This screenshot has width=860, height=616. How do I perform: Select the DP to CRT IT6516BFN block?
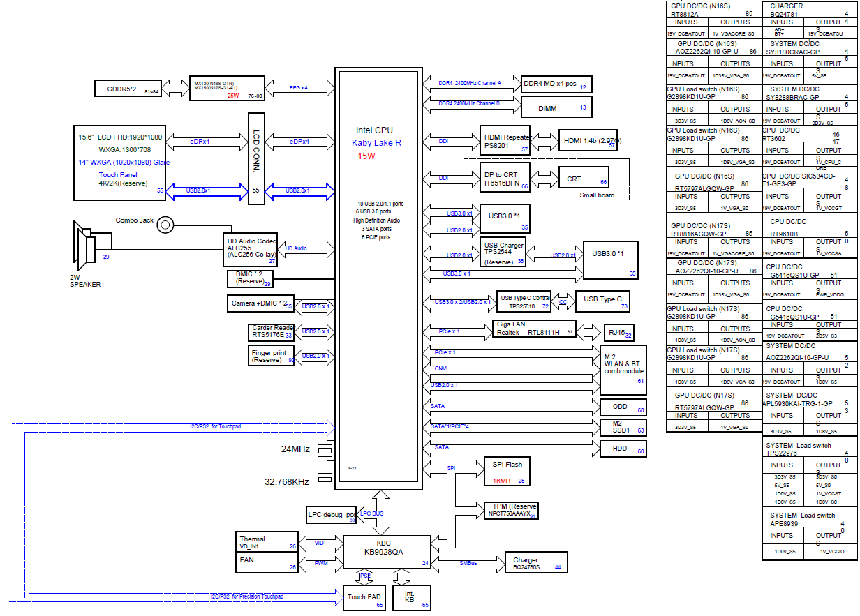click(x=505, y=178)
